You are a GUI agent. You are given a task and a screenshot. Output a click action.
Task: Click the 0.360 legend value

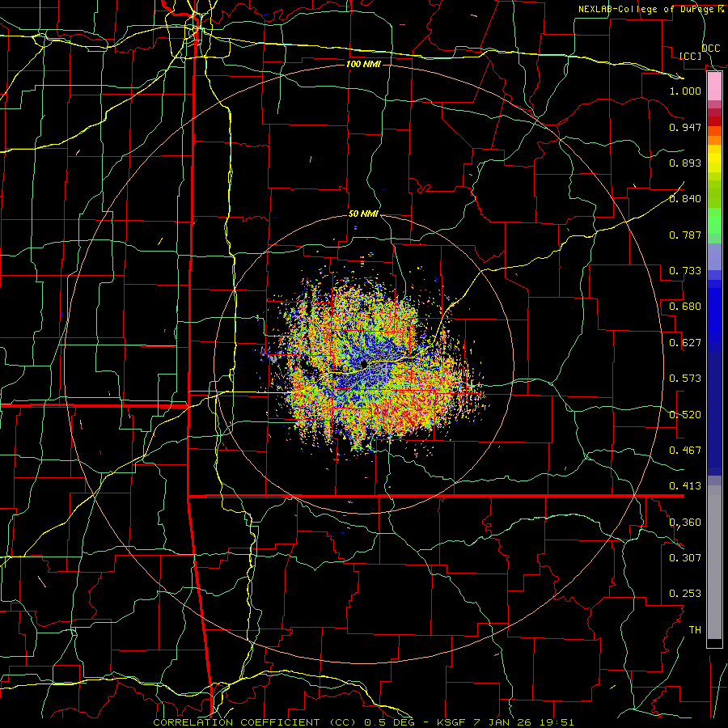685,523
